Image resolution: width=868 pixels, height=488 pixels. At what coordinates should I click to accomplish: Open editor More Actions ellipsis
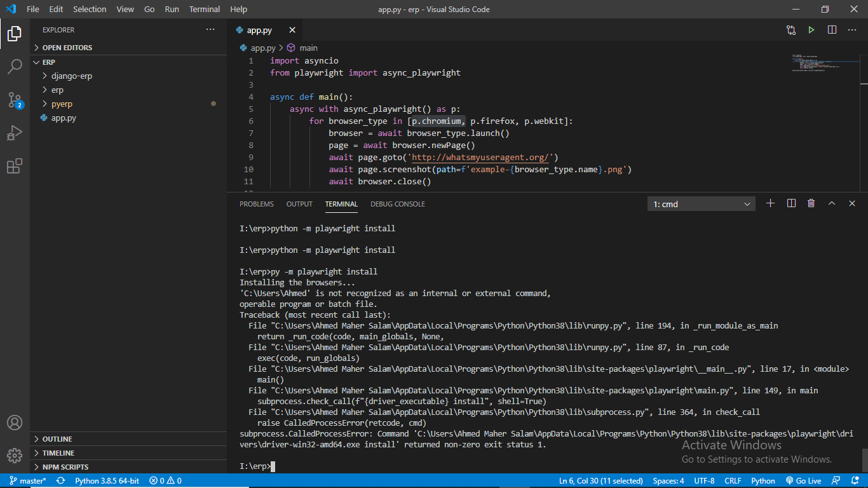[x=852, y=30]
